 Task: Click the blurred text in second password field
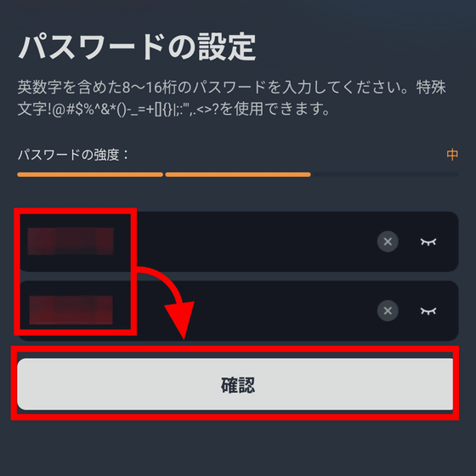(71, 310)
